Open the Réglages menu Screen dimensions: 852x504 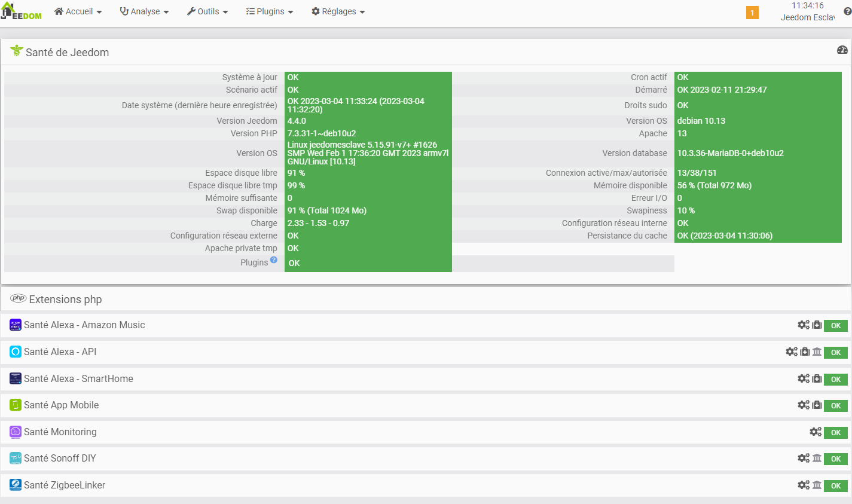[x=338, y=11]
